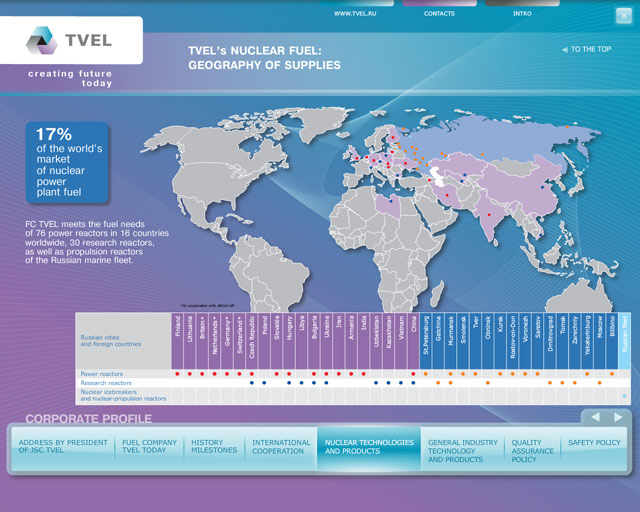640x512 pixels.
Task: Select Nuclear Technologies and Products
Action: (369, 447)
